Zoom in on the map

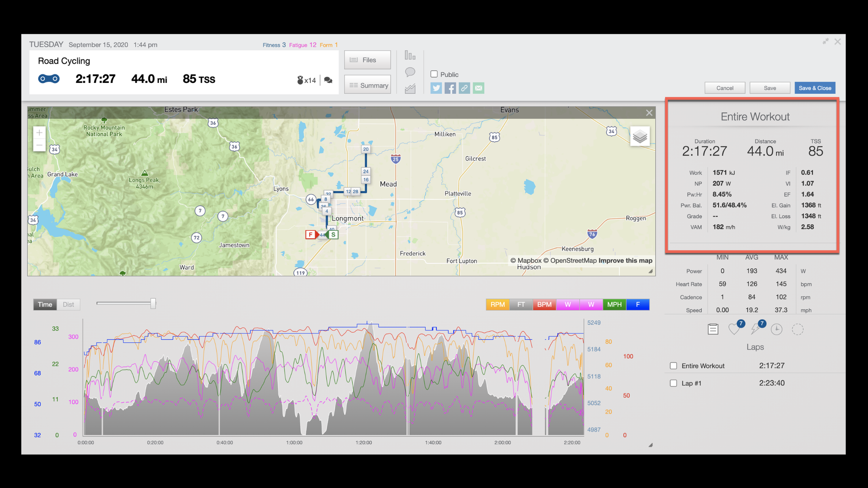(39, 133)
